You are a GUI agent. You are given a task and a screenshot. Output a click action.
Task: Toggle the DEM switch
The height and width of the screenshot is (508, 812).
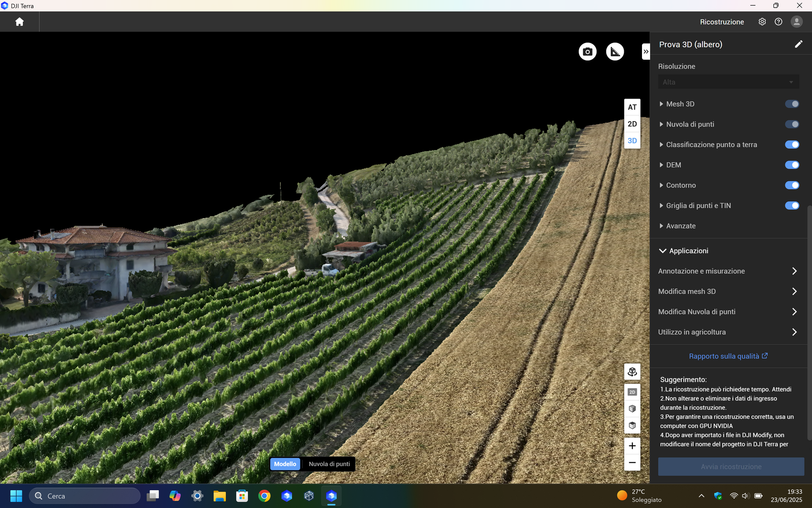pos(792,165)
